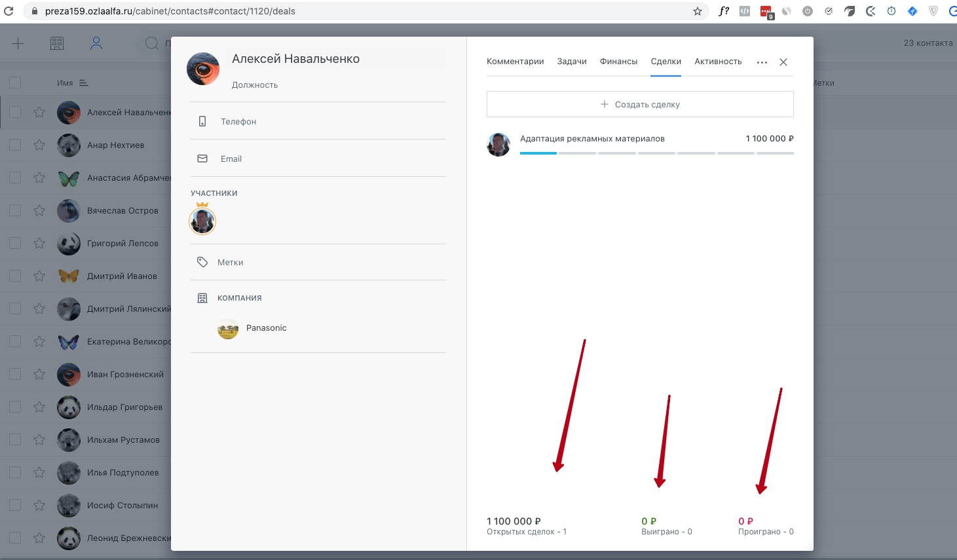The image size is (957, 560).
Task: Select the Сделки tab
Action: tap(666, 62)
